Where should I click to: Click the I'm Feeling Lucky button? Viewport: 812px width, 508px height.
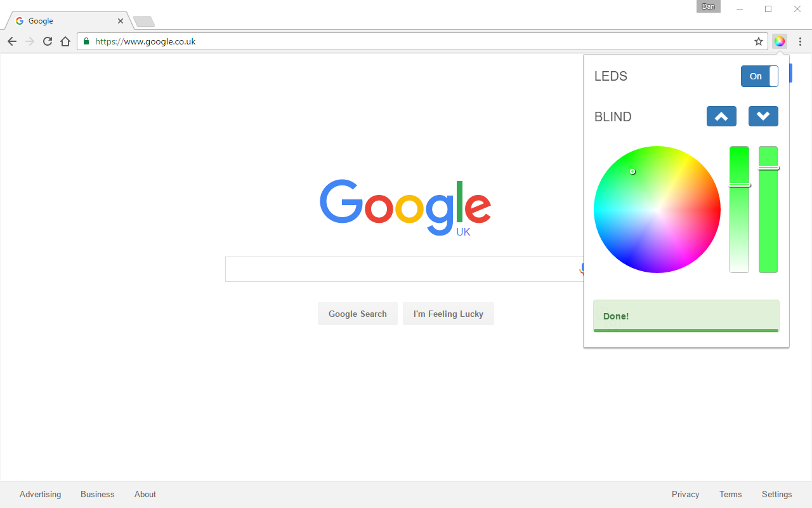pyautogui.click(x=449, y=314)
